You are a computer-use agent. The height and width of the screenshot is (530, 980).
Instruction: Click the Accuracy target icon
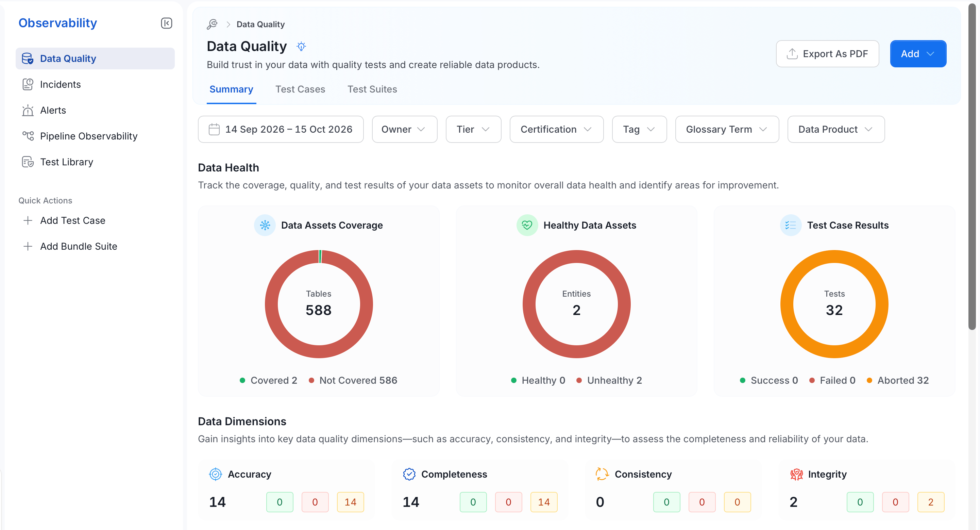coord(215,474)
